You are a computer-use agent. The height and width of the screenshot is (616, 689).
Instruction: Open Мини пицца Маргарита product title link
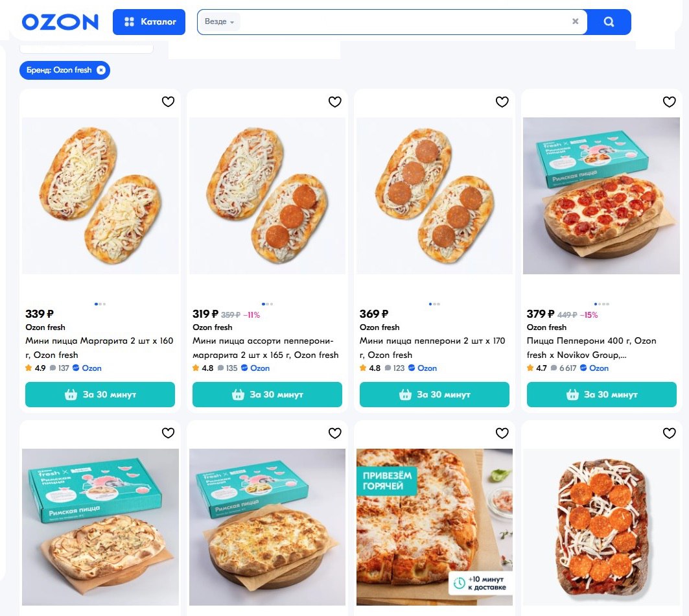pos(99,348)
